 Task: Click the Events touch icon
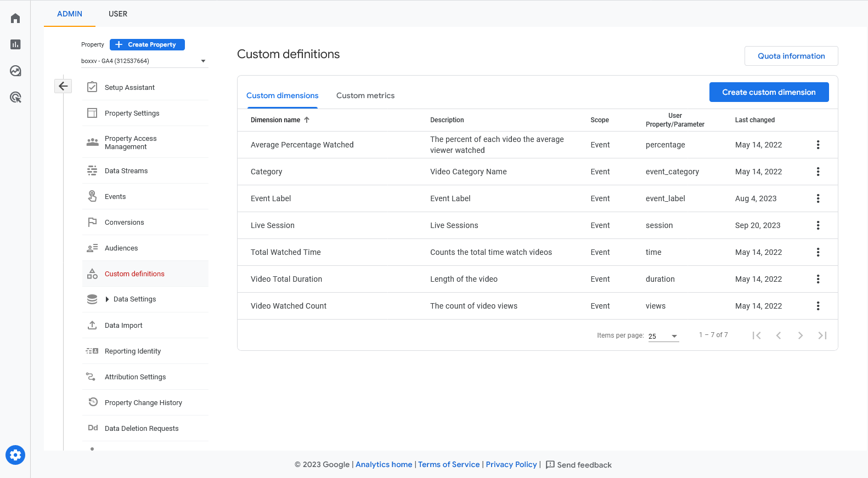tap(92, 196)
